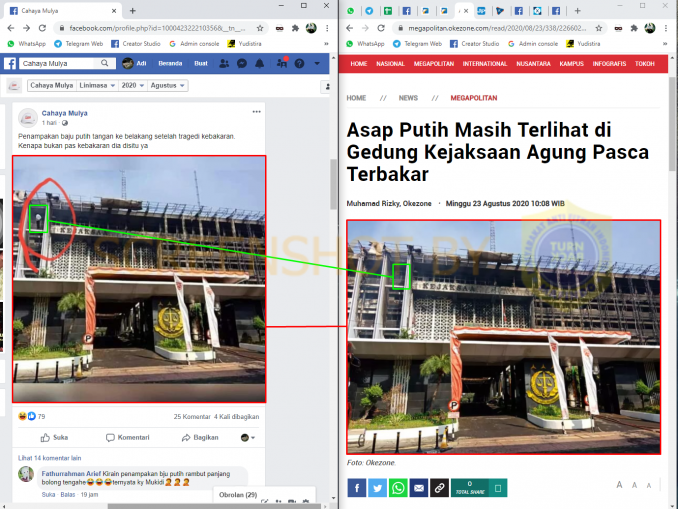Viewport: 678px width, 509px height.
Task: Share the article via the email icon
Action: (x=419, y=488)
